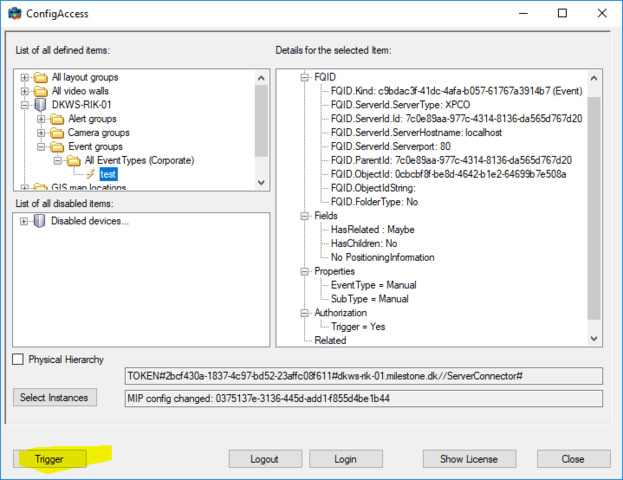Click the Logout button
This screenshot has height=480, width=623.
[265, 459]
